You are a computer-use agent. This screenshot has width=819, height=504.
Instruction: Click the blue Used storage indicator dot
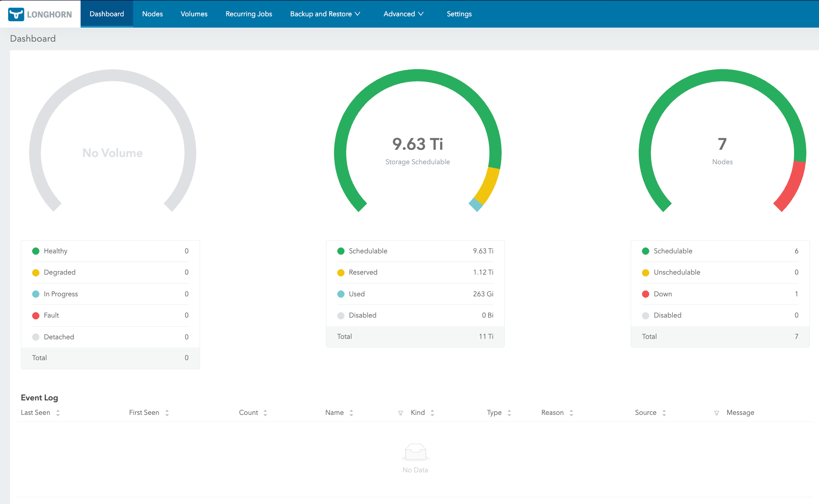click(x=340, y=294)
